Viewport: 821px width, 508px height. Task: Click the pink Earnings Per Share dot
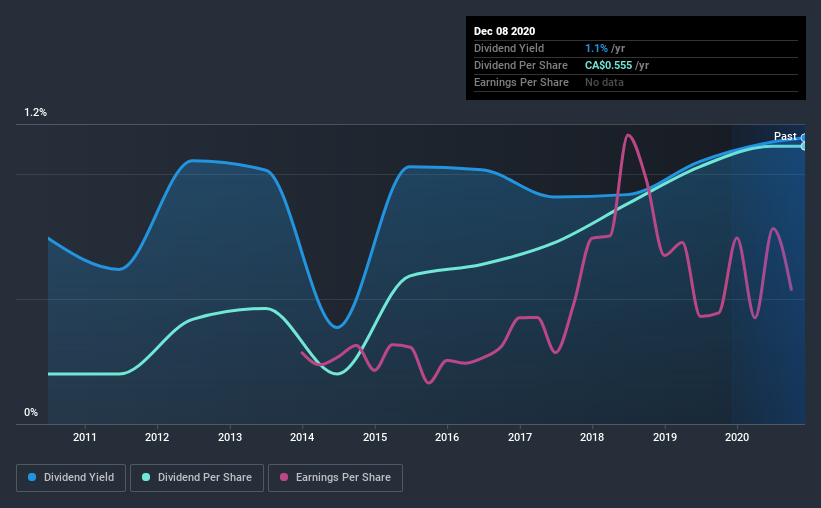[x=284, y=477]
